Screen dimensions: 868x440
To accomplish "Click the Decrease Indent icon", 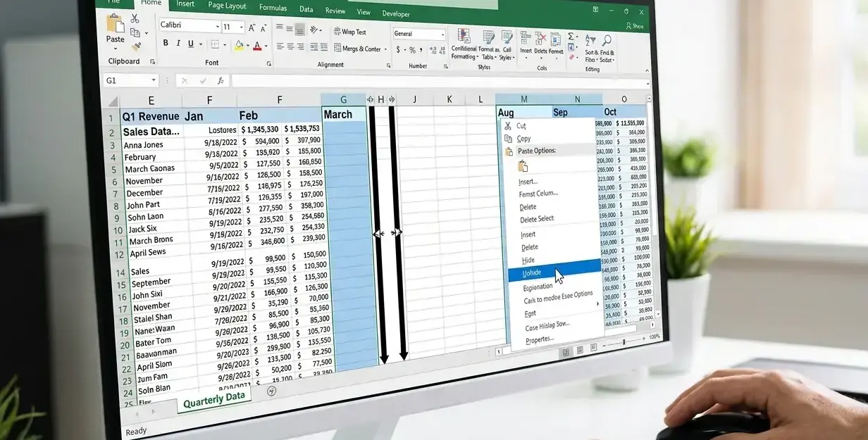I will 314,46.
